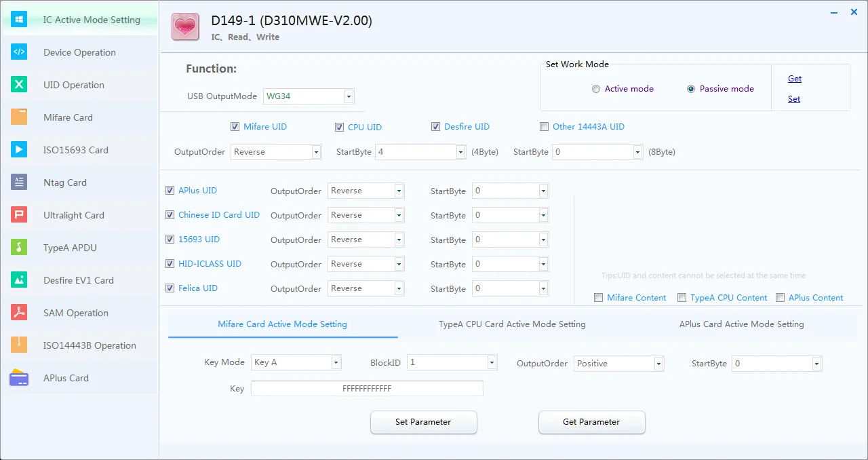Open the Ultralight Card icon
The height and width of the screenshot is (460, 868).
[x=19, y=215]
